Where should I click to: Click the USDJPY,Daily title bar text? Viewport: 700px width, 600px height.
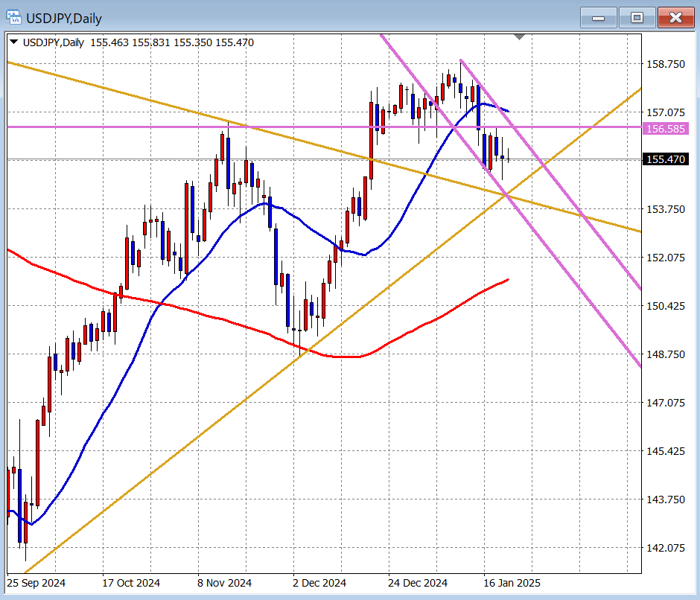64,18
